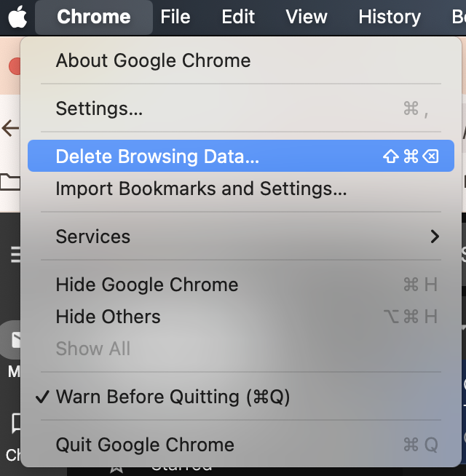The height and width of the screenshot is (476, 466).
Task: Open the Apple menu icon
Action: 17,17
